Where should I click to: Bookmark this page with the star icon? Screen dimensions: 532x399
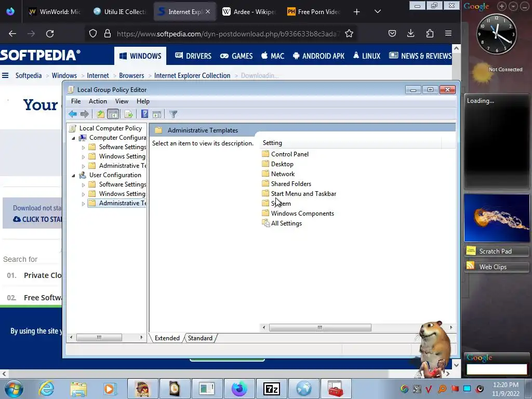pos(349,33)
